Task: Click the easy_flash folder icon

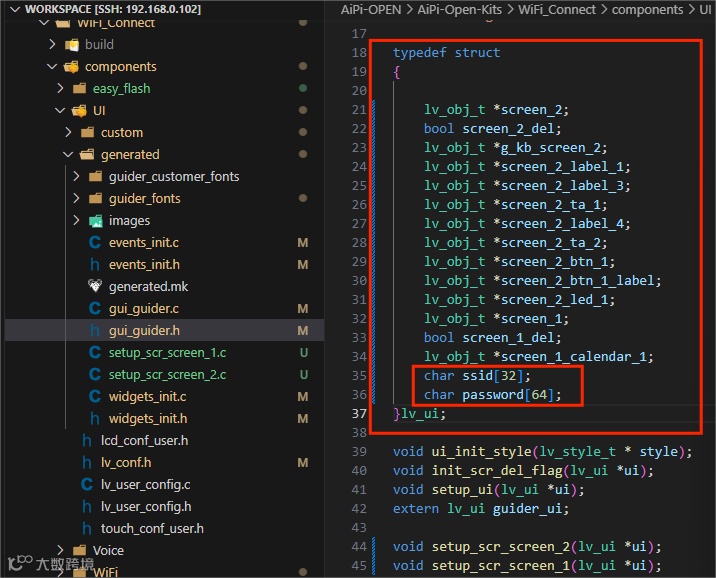Action: 79,88
